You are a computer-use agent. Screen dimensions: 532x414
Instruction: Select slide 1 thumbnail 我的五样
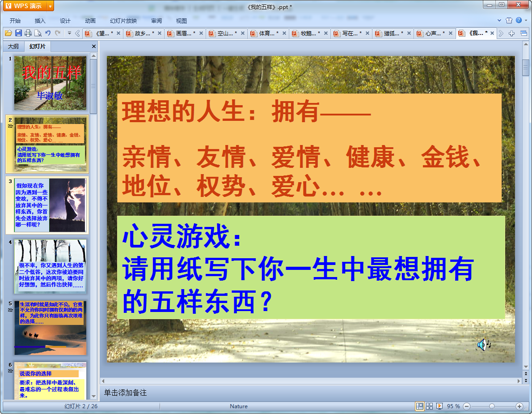[x=50, y=83]
